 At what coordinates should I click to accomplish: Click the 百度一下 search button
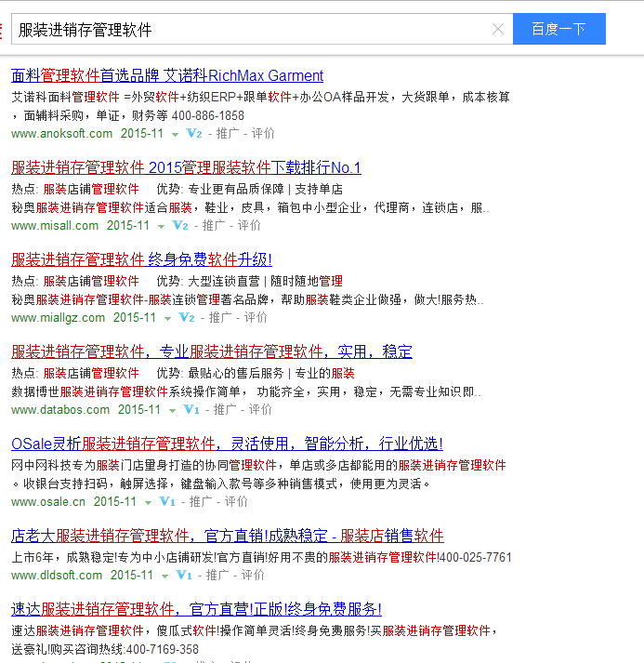pos(559,29)
